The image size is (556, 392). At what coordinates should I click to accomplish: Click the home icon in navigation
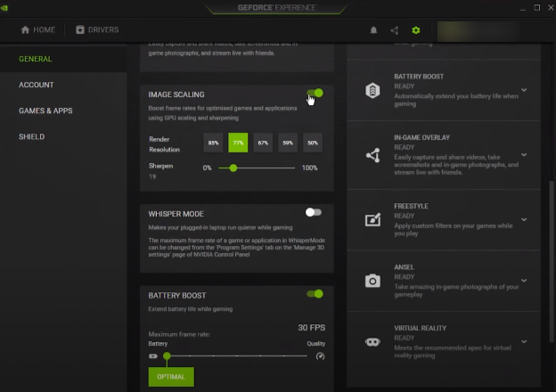[x=25, y=29]
